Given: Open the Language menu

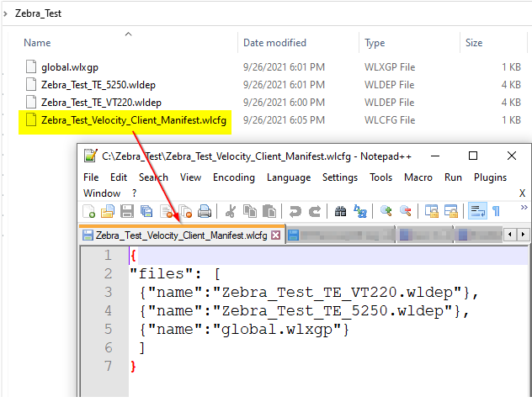Looking at the screenshot, I should [x=289, y=177].
